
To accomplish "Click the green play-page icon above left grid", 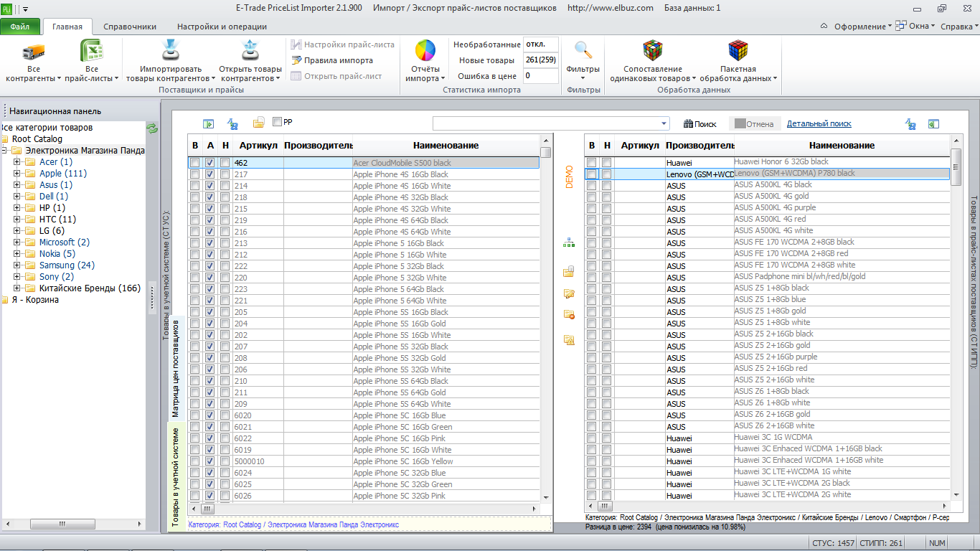I will pos(209,123).
